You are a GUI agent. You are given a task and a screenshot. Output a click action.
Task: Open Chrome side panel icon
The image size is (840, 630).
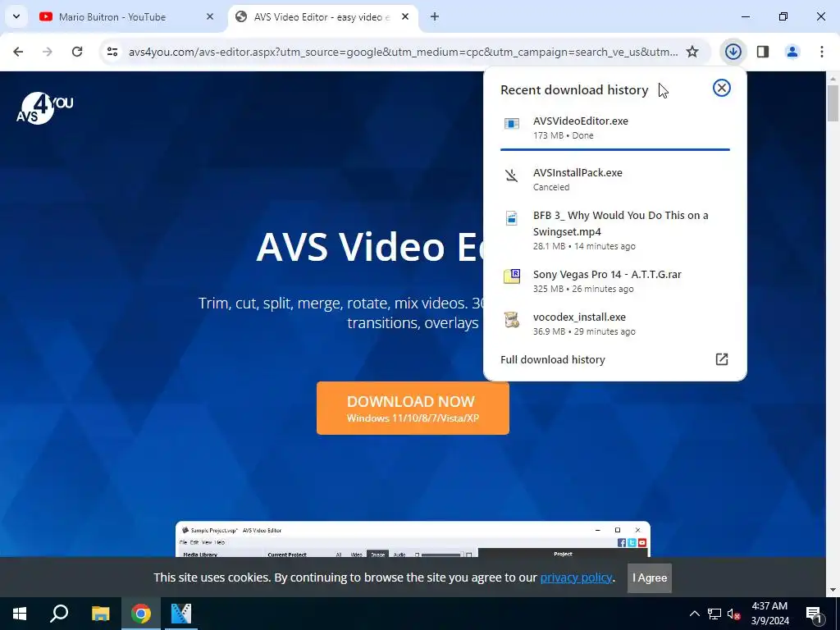[763, 52]
